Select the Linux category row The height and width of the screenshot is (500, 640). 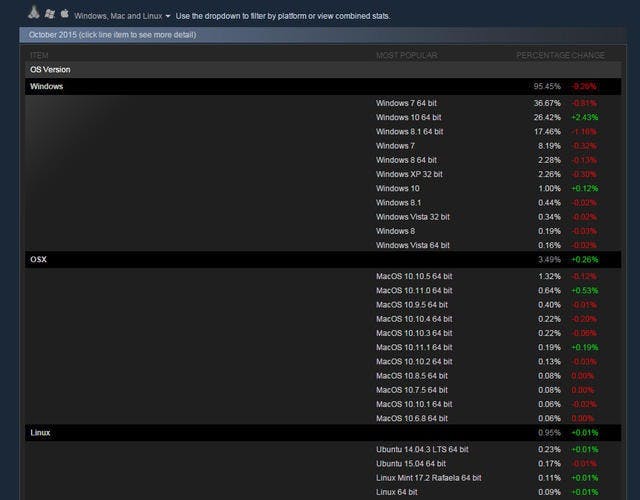tap(323, 433)
